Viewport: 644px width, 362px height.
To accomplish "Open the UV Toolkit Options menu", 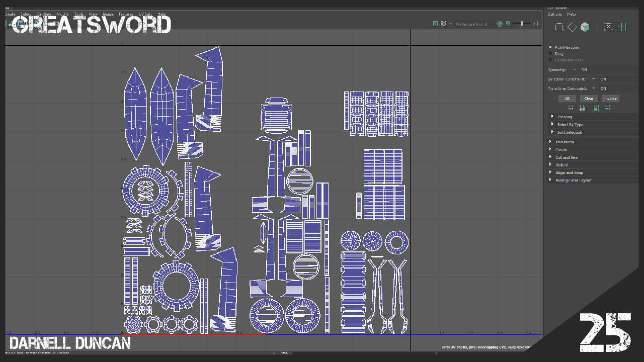I will point(554,14).
